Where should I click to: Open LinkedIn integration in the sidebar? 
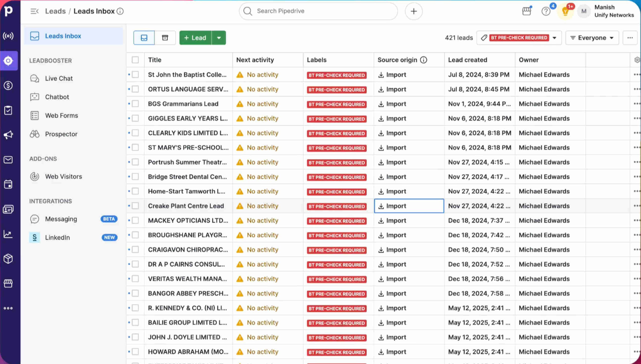[73, 237]
